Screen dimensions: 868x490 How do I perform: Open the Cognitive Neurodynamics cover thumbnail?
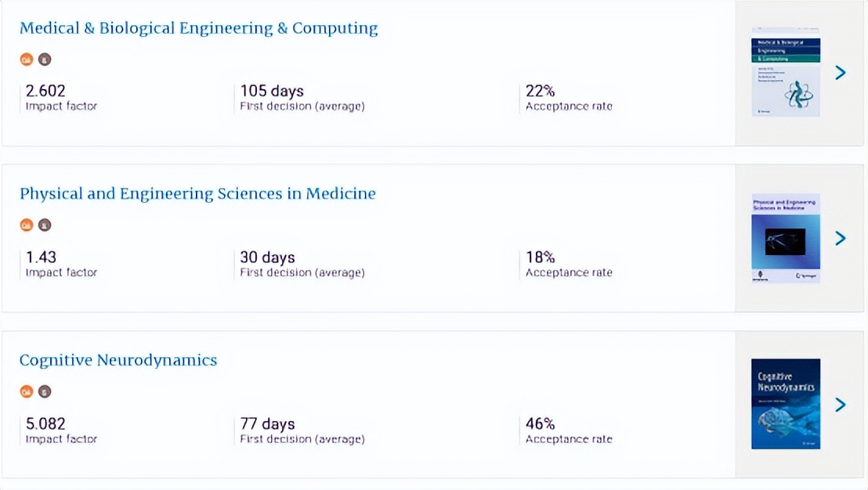(x=785, y=404)
